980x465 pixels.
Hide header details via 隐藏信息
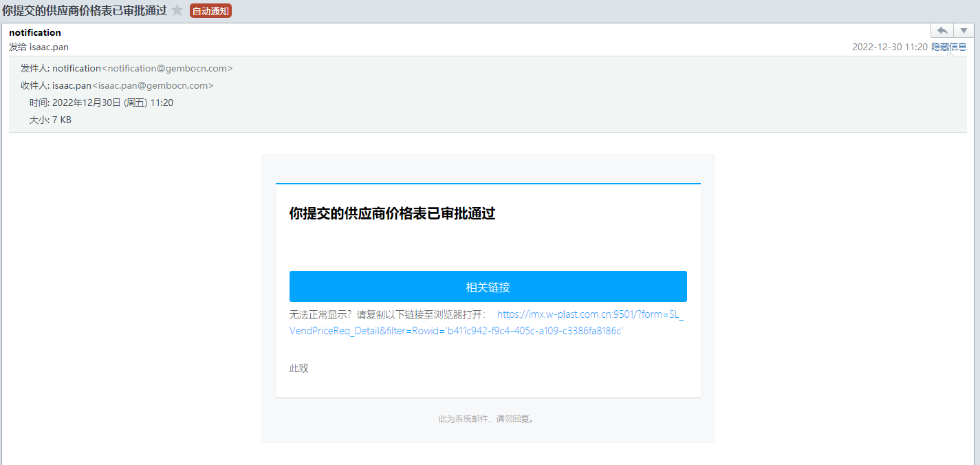pyautogui.click(x=949, y=47)
